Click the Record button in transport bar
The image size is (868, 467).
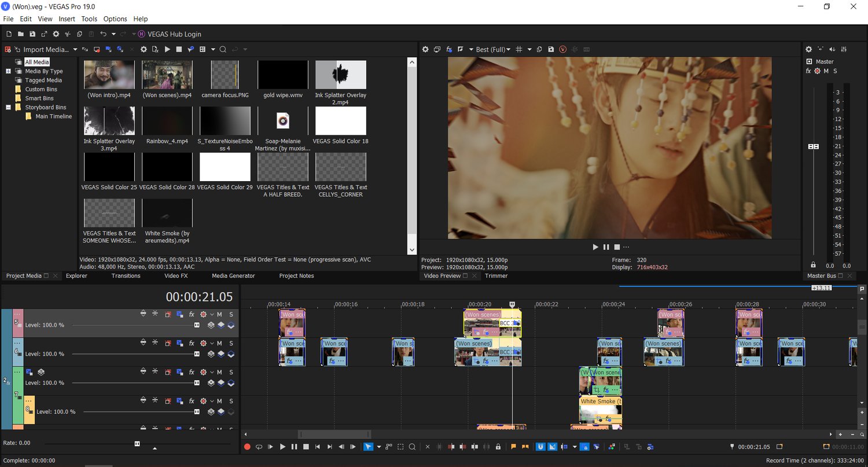tap(247, 447)
